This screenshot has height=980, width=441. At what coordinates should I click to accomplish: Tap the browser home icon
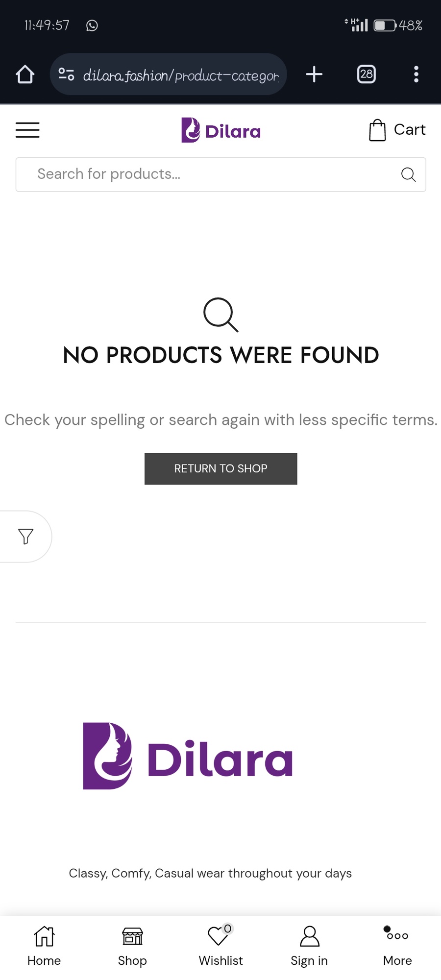(25, 74)
